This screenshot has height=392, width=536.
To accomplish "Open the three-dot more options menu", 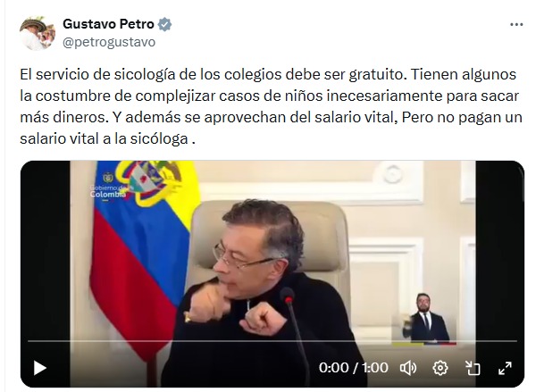I will pyautogui.click(x=516, y=25).
